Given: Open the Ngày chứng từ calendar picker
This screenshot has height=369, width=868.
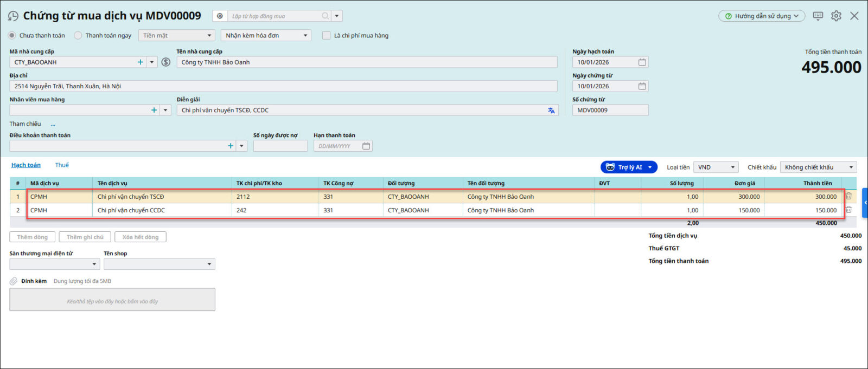Looking at the screenshot, I should click(642, 86).
